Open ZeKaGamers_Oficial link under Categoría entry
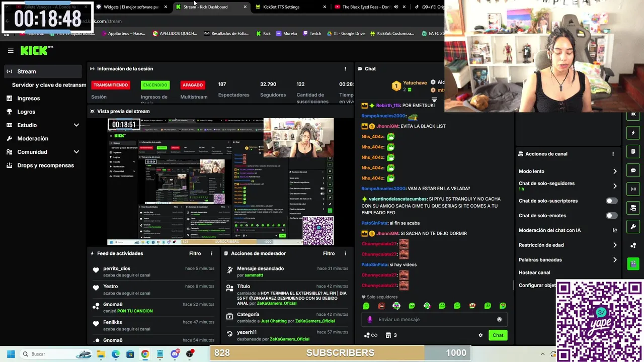 point(315,321)
